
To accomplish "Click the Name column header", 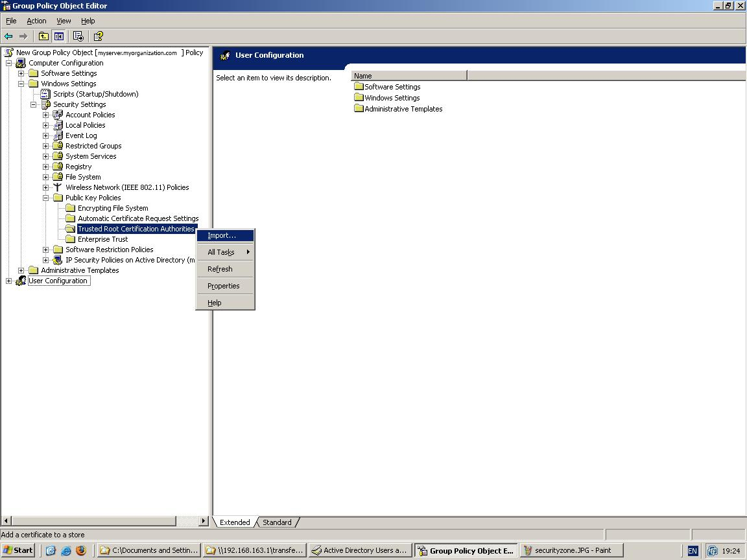I will click(409, 76).
